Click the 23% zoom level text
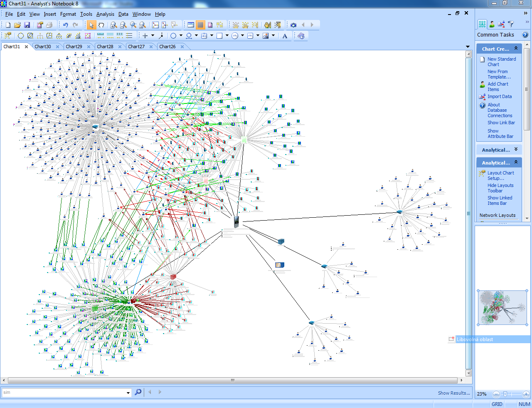Image resolution: width=532 pixels, height=408 pixels. click(482, 394)
